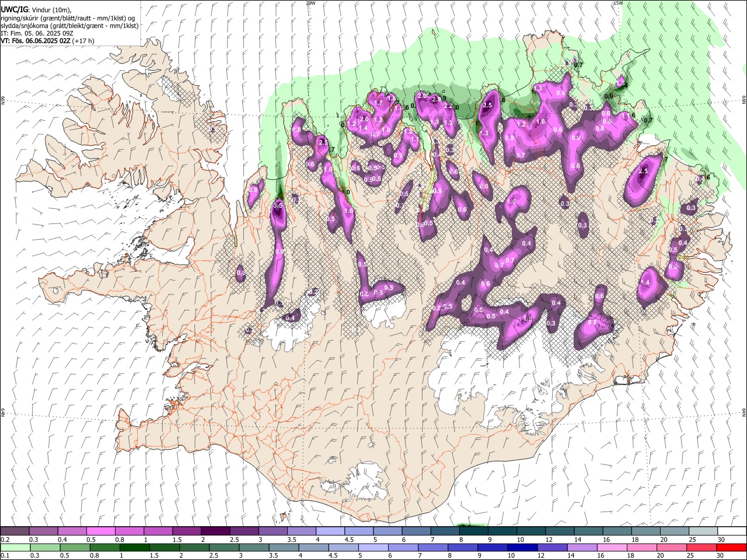Click the white 30 mm snow legend swatch
This screenshot has width=747, height=560.
(731, 531)
